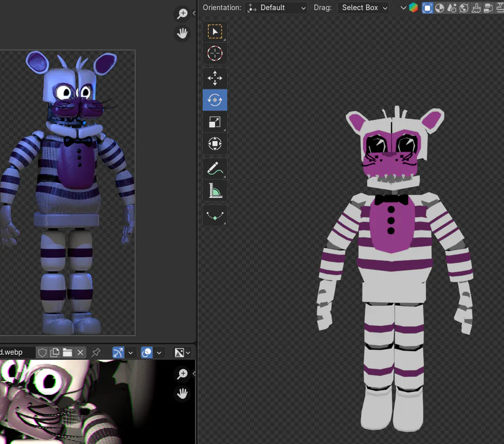Click the zoom magnifier in upper image editor
This screenshot has height=444, width=504.
click(x=182, y=14)
